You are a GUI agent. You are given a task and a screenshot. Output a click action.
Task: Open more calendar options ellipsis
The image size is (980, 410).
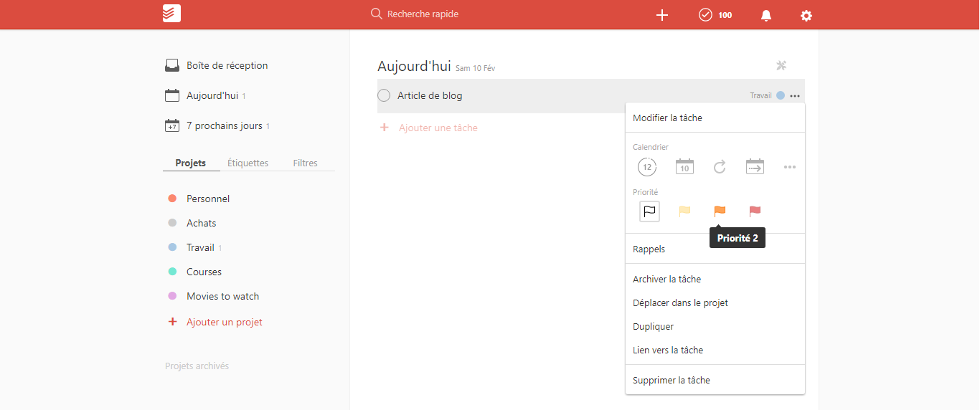tap(790, 167)
